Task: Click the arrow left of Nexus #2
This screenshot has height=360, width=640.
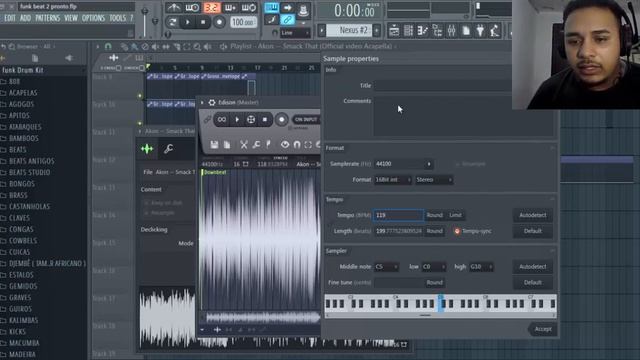Action: click(x=322, y=30)
